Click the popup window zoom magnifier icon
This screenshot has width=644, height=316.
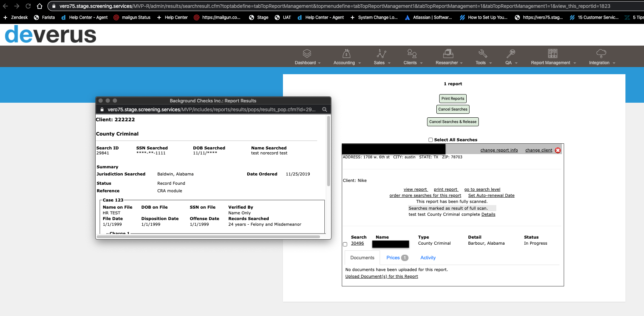click(325, 109)
